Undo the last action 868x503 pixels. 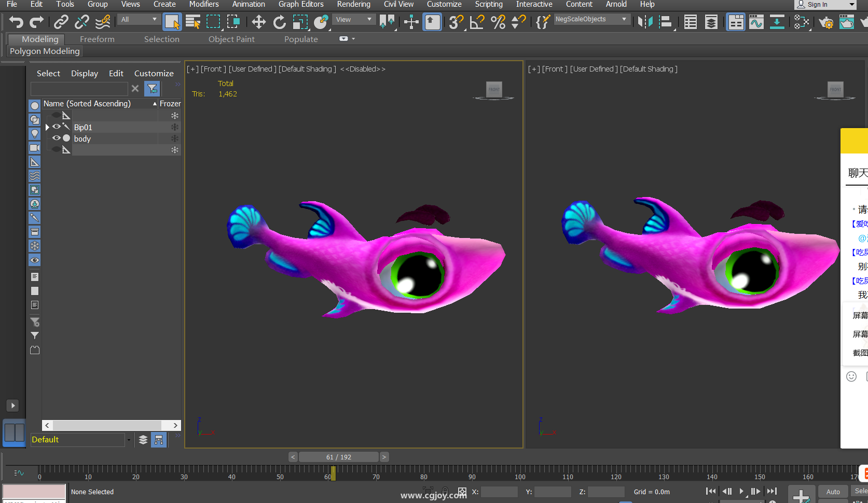(16, 22)
